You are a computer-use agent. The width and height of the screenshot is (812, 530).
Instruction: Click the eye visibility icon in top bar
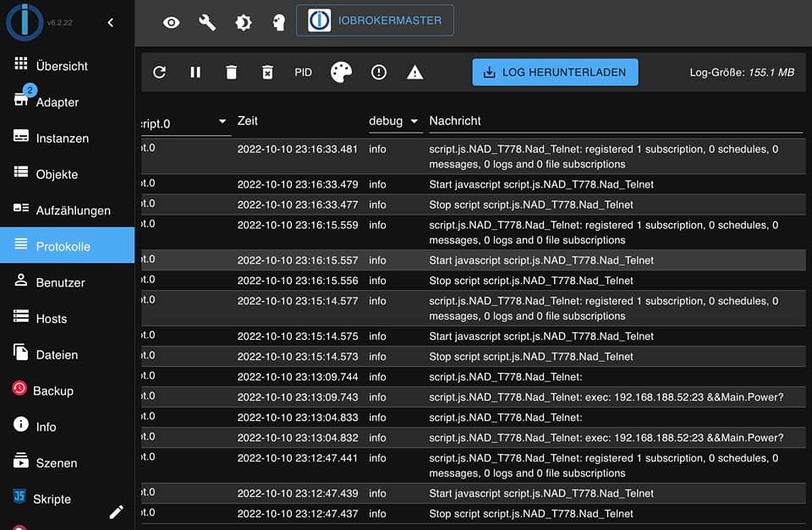(172, 23)
